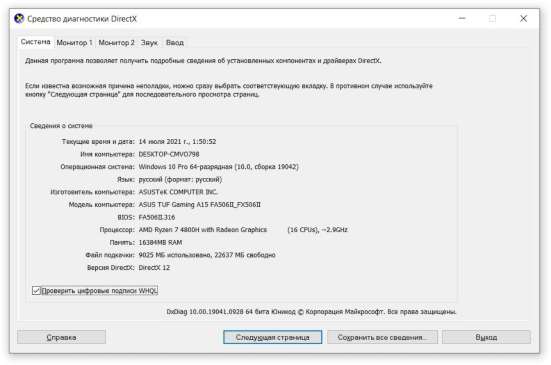
Task: Minimize the DirectX diagnostic window
Action: 462,19
